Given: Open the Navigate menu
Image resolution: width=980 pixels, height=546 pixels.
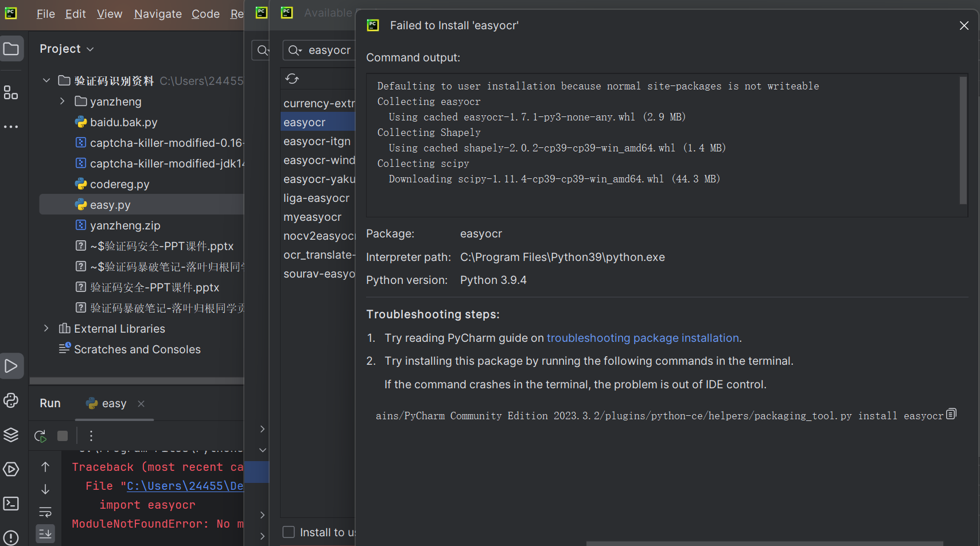Looking at the screenshot, I should tap(158, 14).
